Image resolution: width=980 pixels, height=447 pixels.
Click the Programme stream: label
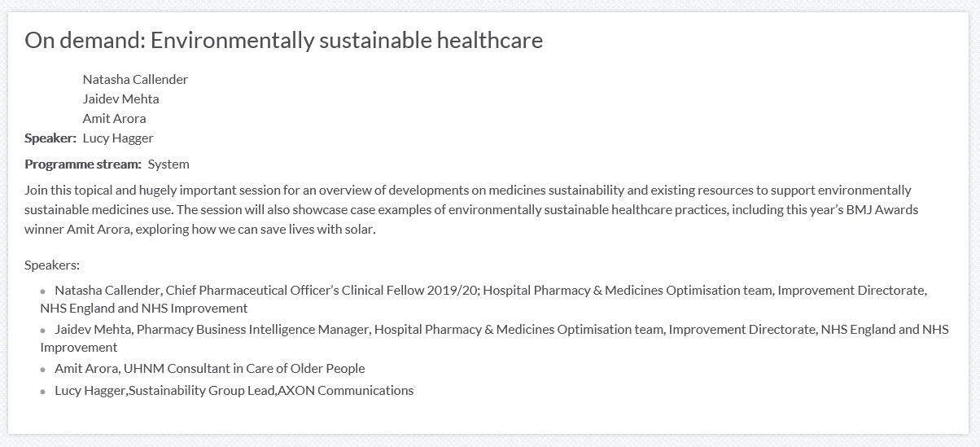pyautogui.click(x=83, y=164)
